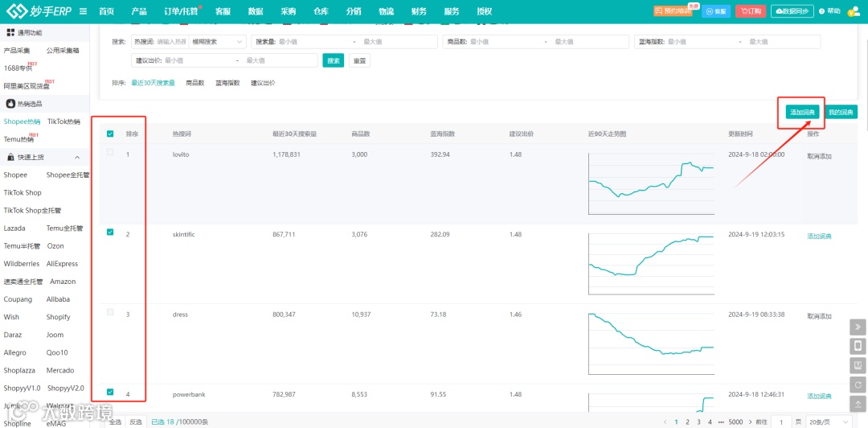Click the double-chevron collapse floating button
This screenshot has height=428, width=868.
coord(858,327)
